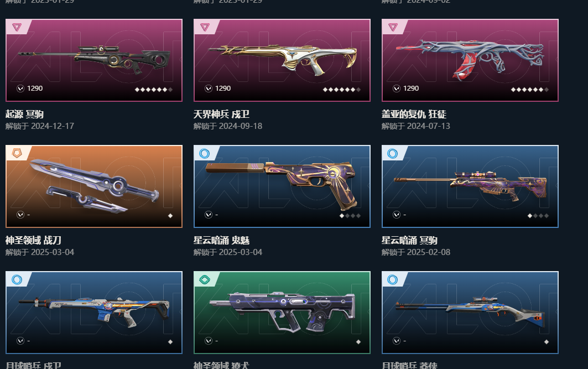Click the orange pentagon tier icon on 神圣领域 战刀
This screenshot has height=369, width=588.
coord(17,153)
